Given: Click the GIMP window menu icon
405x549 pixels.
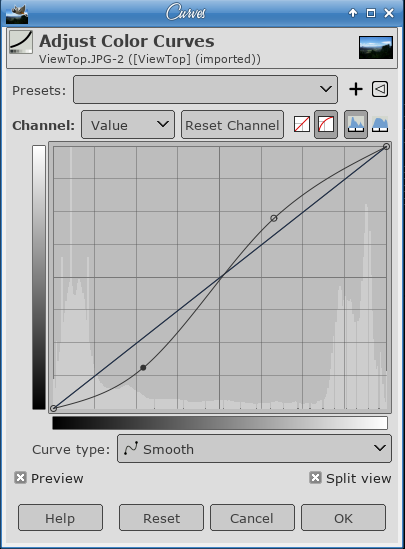Looking at the screenshot, I should coord(17,14).
